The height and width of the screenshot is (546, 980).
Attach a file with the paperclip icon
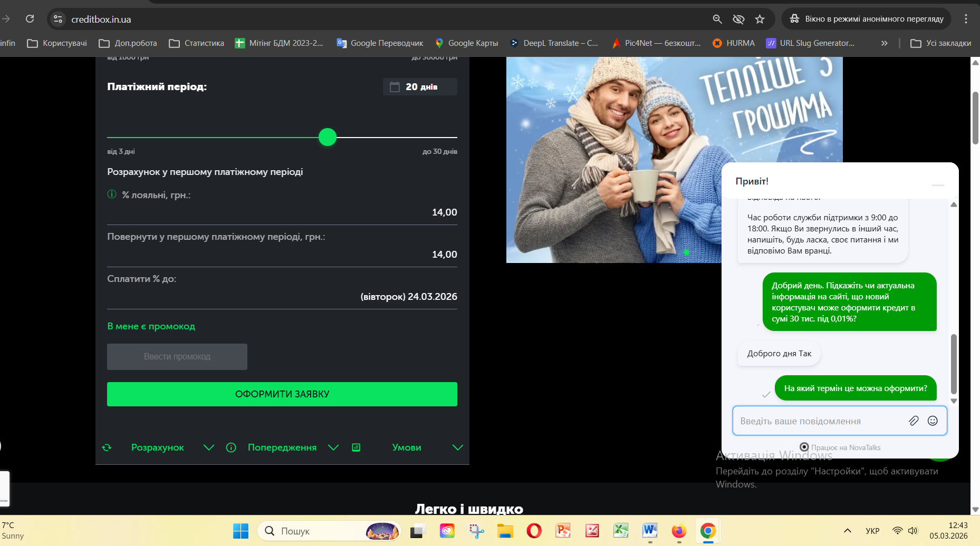click(x=914, y=421)
